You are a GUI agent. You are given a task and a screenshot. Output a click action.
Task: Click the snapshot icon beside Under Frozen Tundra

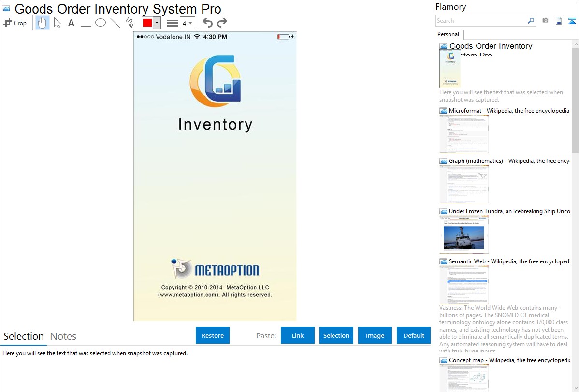point(443,211)
